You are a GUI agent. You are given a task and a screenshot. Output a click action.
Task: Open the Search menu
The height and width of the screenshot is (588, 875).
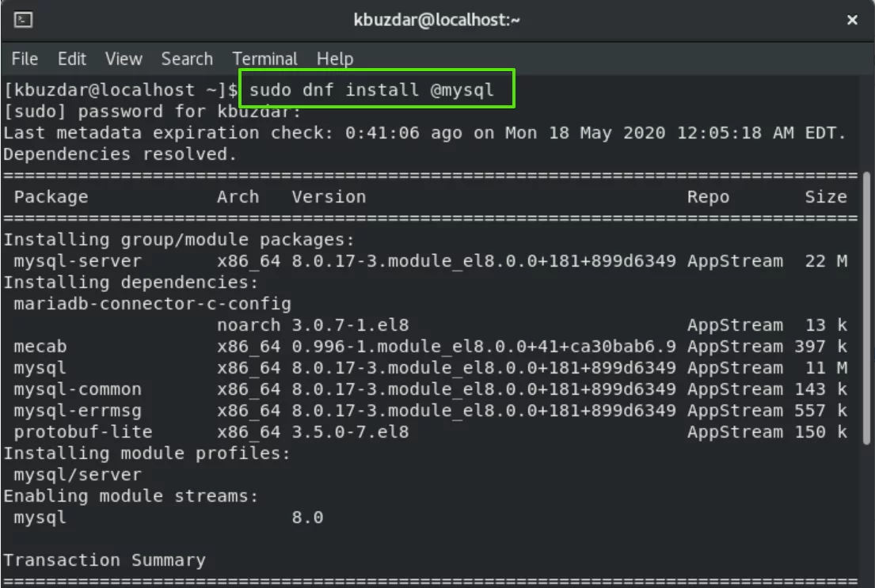point(187,59)
